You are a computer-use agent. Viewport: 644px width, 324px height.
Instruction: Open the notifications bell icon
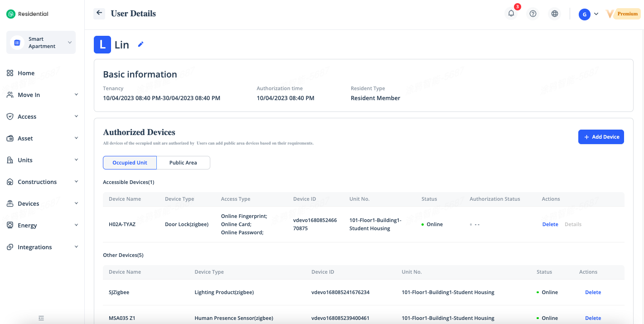pos(511,14)
